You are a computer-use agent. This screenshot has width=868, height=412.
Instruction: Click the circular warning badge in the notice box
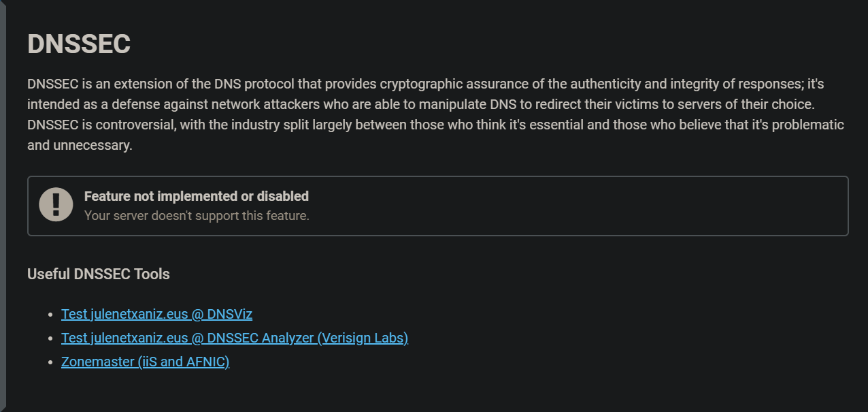point(57,204)
